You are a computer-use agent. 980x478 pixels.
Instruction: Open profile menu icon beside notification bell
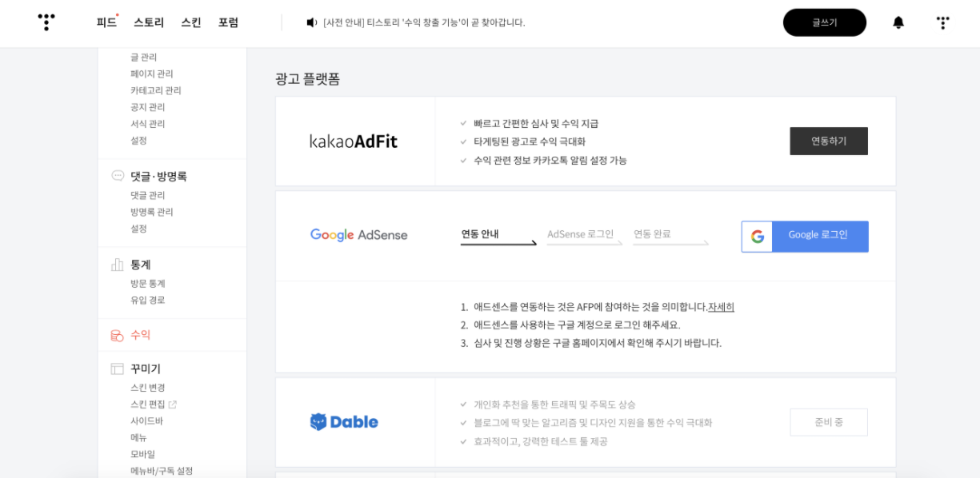(943, 22)
